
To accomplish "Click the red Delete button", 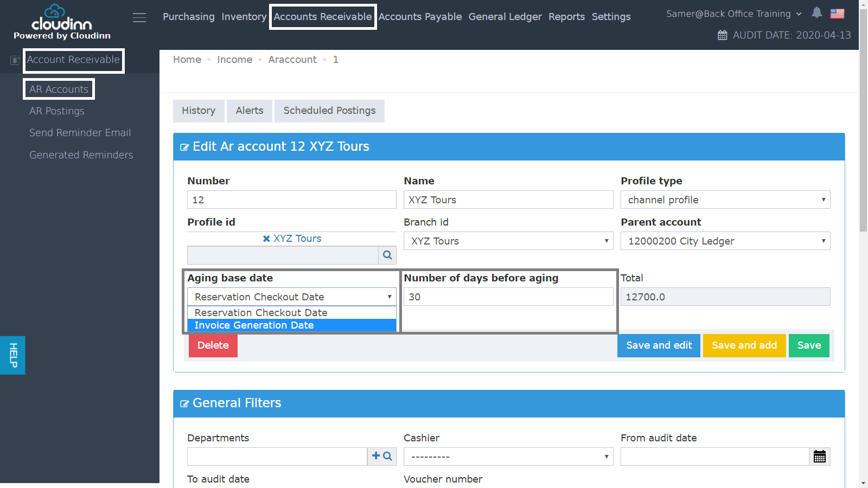I will click(x=213, y=345).
